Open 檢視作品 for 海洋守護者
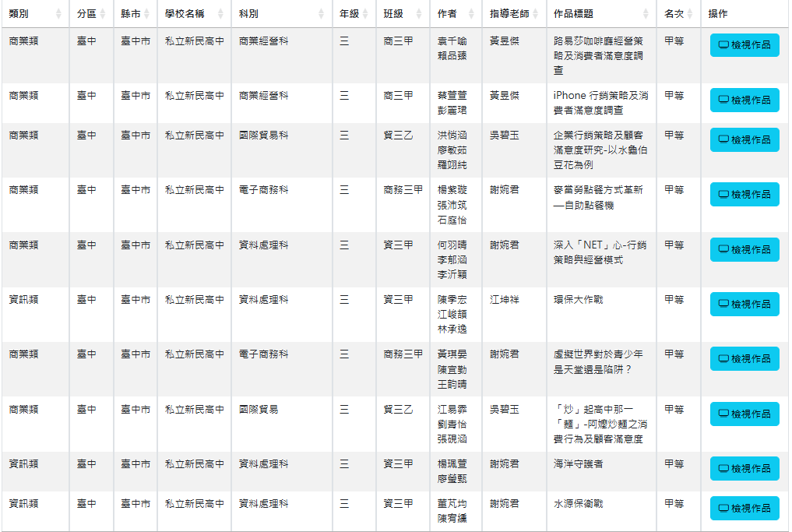 pos(744,469)
